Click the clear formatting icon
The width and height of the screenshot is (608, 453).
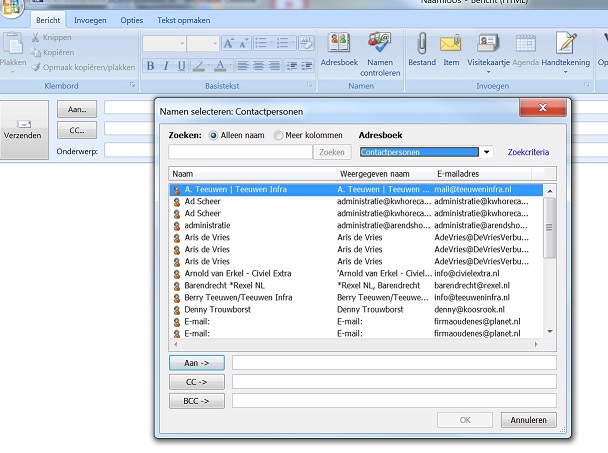click(x=306, y=43)
